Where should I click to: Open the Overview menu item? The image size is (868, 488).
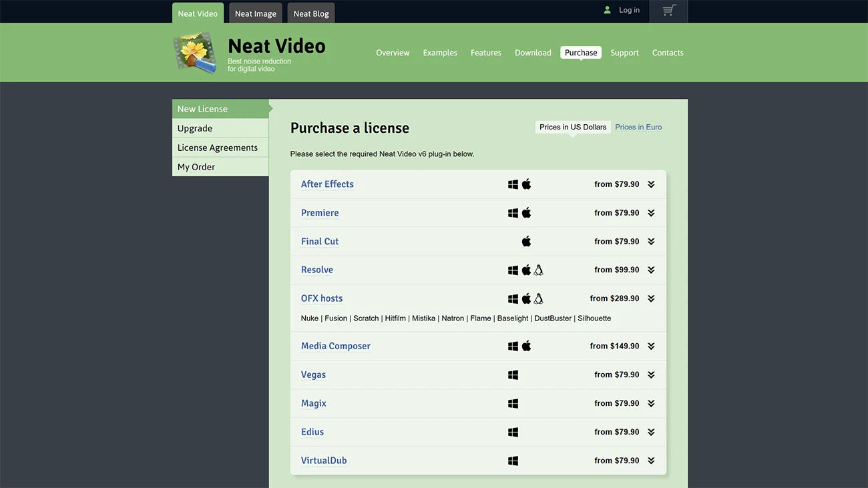pos(393,53)
